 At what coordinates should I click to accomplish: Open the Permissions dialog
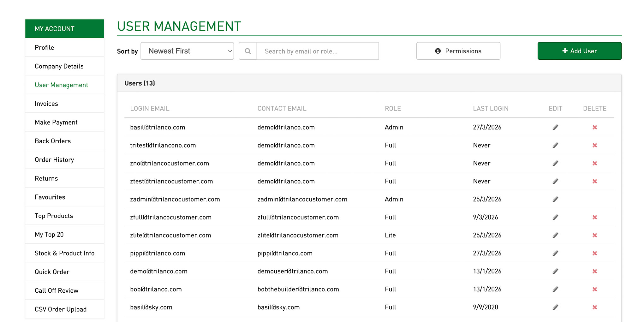tap(458, 51)
